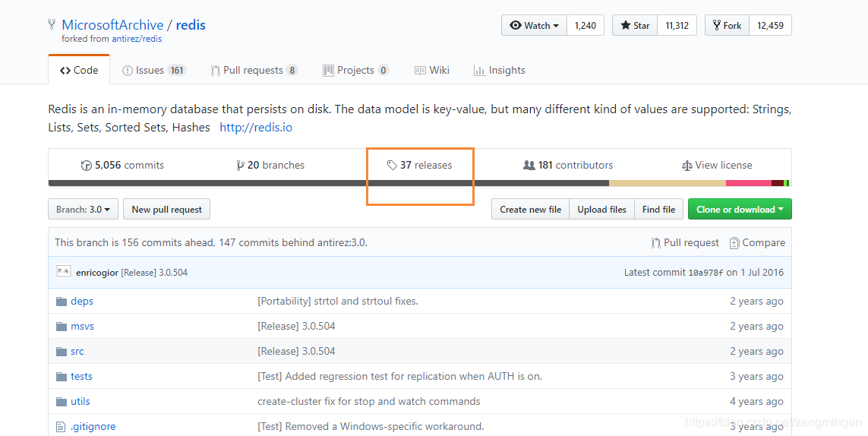Click the Create new file button
Screen dimensions: 868x436
coord(530,210)
